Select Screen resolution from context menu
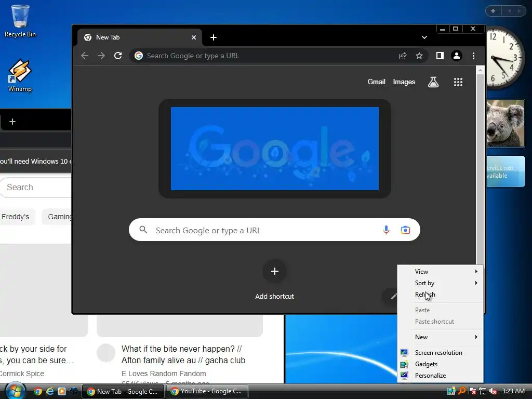The width and height of the screenshot is (532, 399). tap(441, 353)
